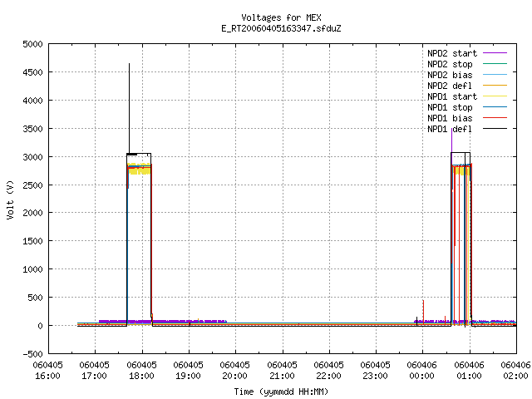Click the 19:00 x-axis time label
Screen dimensions: 532x399
tap(189, 376)
